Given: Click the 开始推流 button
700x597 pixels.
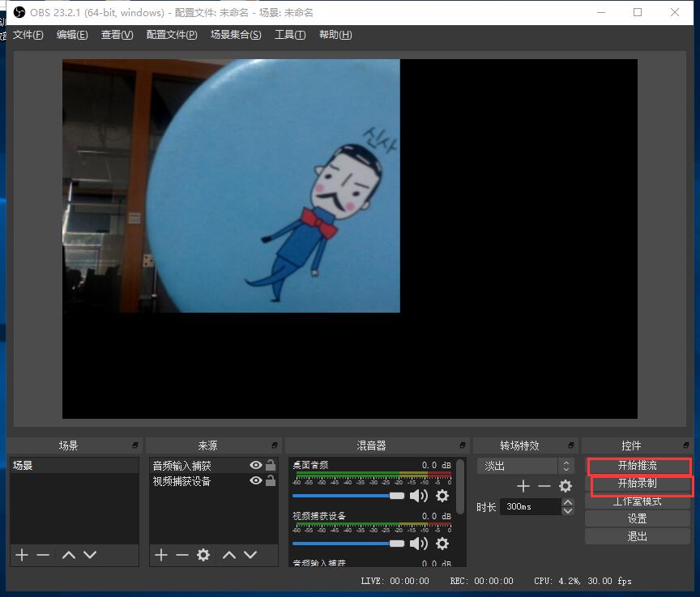Looking at the screenshot, I should point(638,466).
